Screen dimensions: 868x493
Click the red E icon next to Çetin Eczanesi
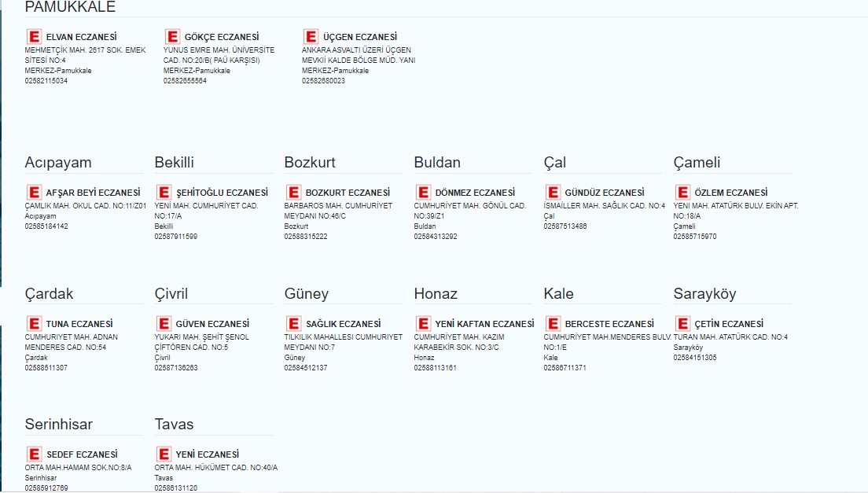682,324
